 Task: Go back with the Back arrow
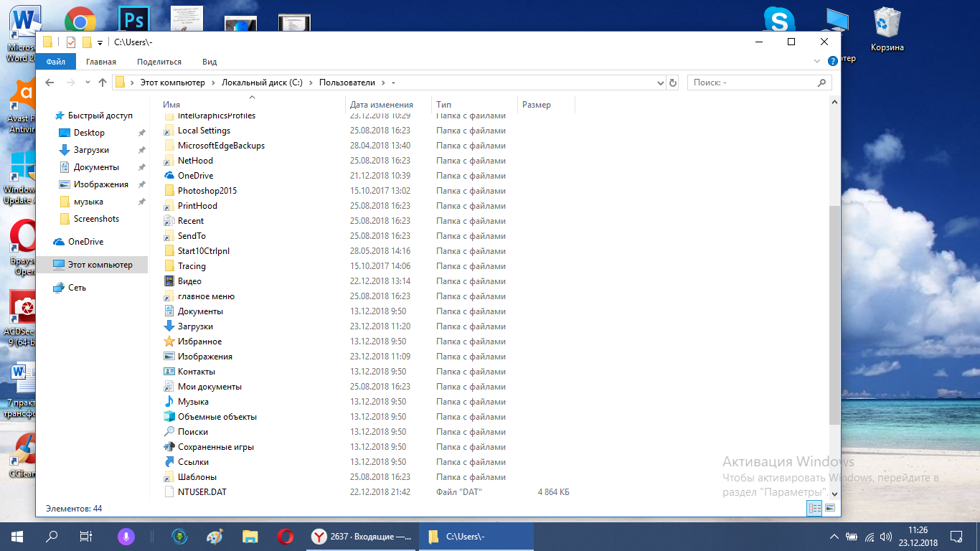(50, 83)
